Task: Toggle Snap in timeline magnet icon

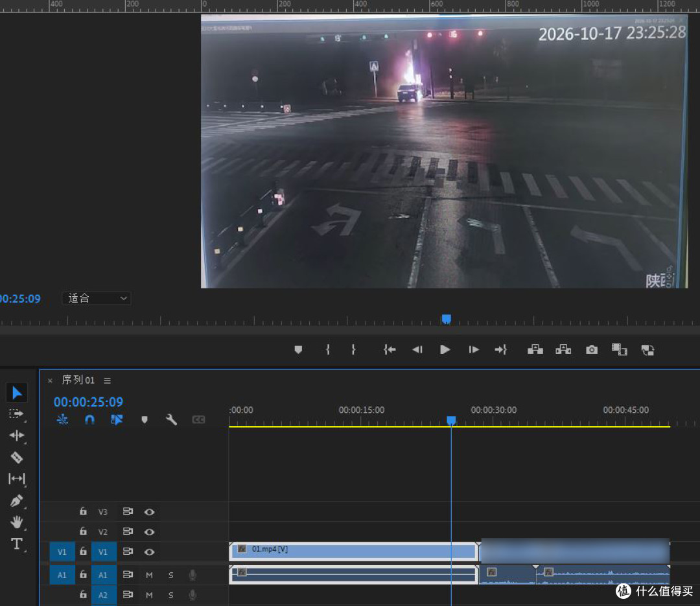Action: [89, 419]
